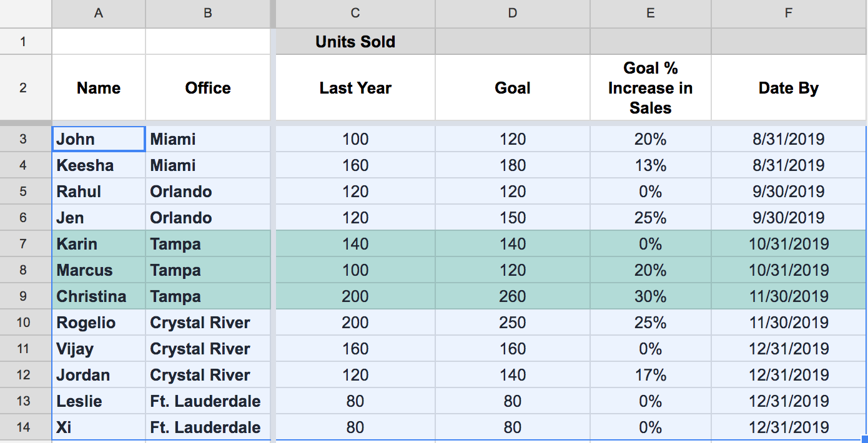Select row 14 header
Screen dimensions: 868x443
25,427
